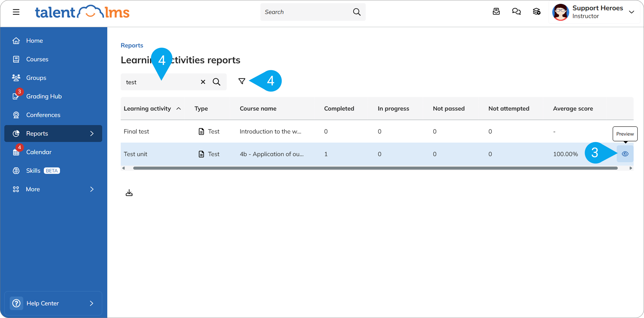This screenshot has width=644, height=318.
Task: Download the report with export icon
Action: pos(129,193)
